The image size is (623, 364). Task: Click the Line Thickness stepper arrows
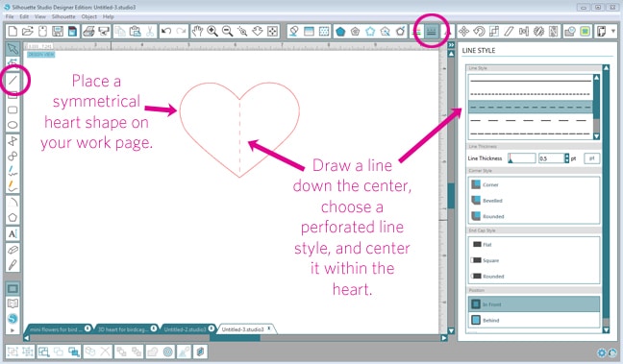pos(567,158)
